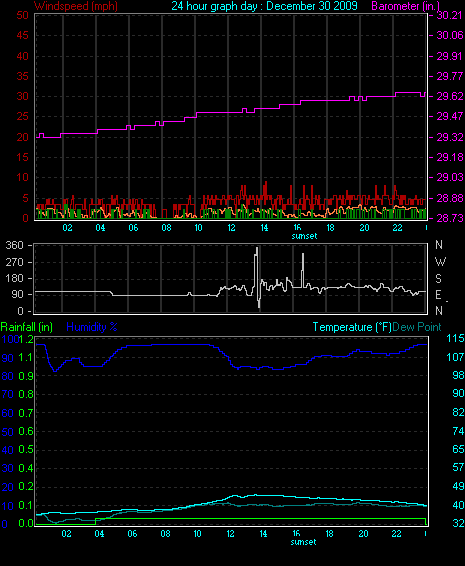This screenshot has width=465, height=566.
Task: Select the 29.03 barometer scale value
Action: coord(449,177)
